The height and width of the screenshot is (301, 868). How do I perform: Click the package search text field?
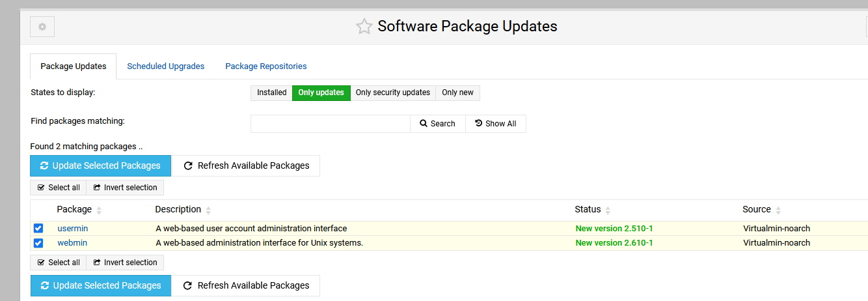click(330, 124)
